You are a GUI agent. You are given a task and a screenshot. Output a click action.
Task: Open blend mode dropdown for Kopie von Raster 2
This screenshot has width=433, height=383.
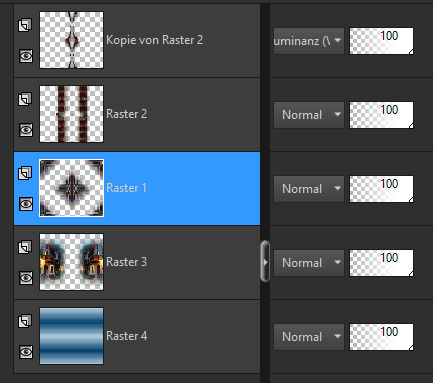tap(309, 41)
